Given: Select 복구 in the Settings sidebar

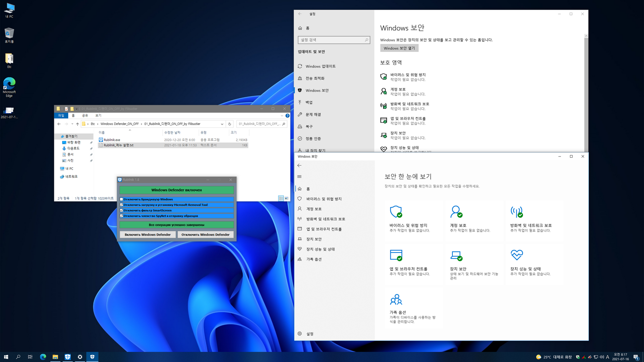Looking at the screenshot, I should click(x=334, y=126).
